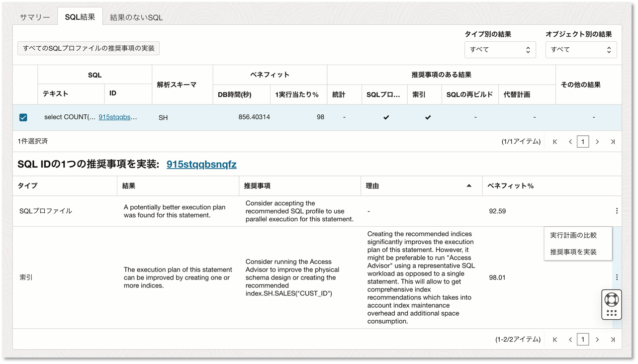
Task: Go to first page in upper table pager
Action: pos(555,142)
